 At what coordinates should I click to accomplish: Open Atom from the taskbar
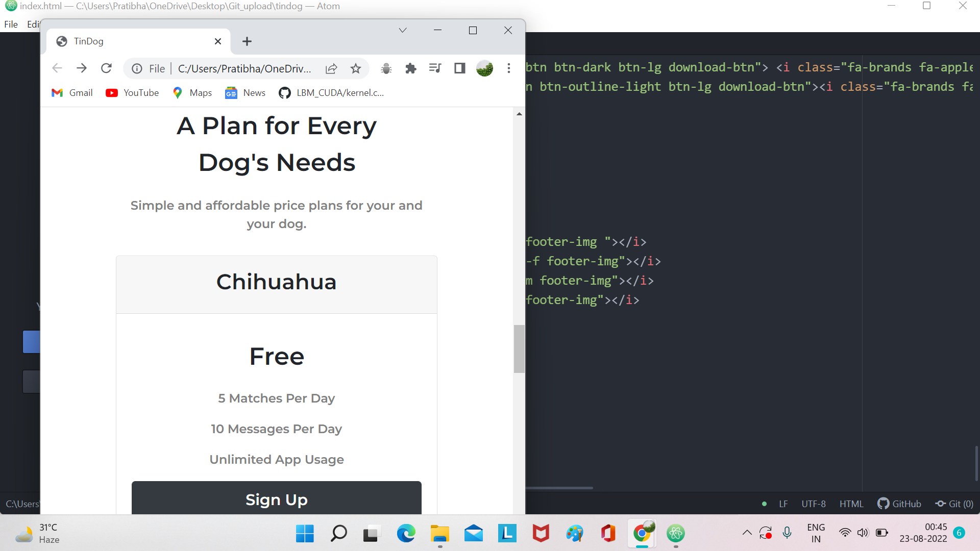675,534
